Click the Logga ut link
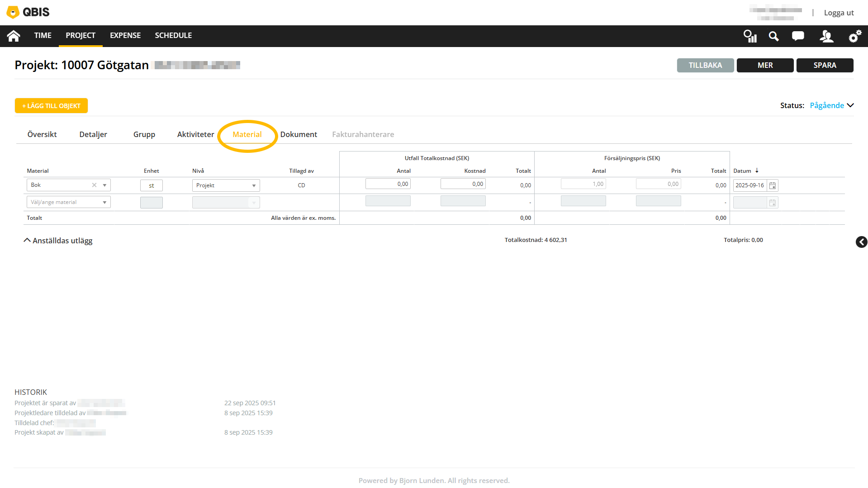Image resolution: width=868 pixels, height=488 pixels. tap(839, 13)
